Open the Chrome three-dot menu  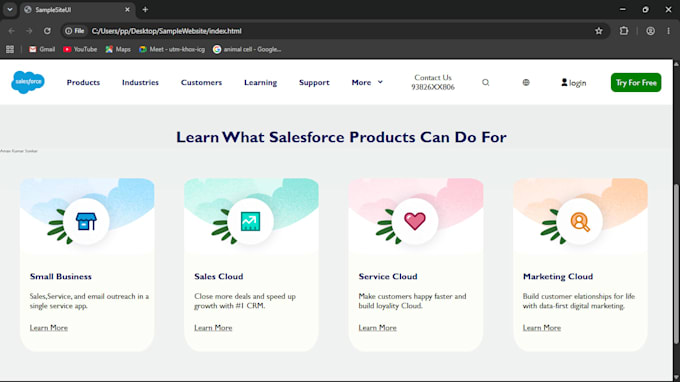click(668, 31)
